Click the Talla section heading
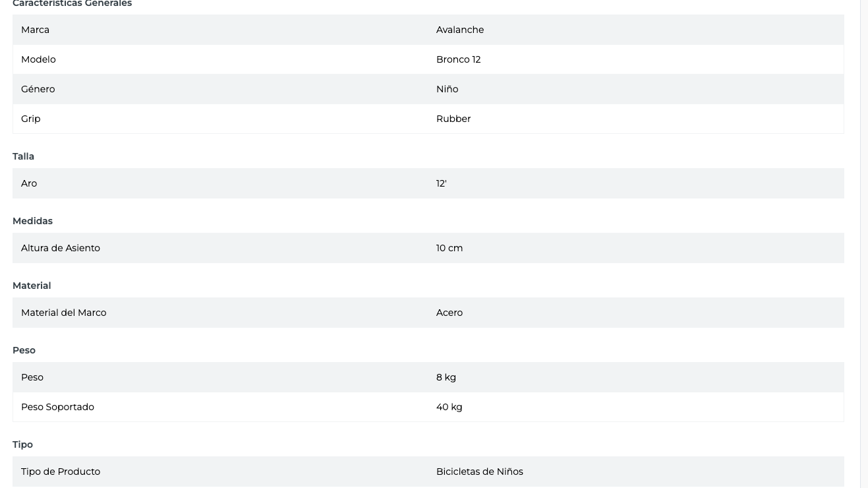Screen dimensions: 868x488 click(x=23, y=156)
